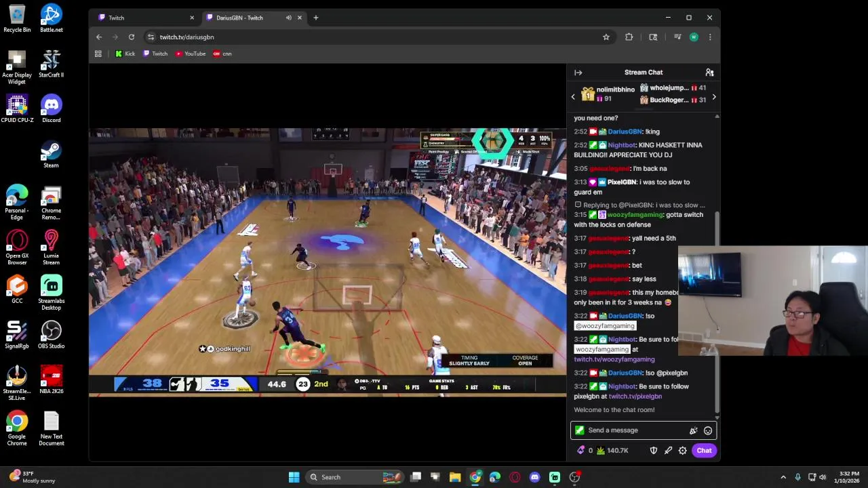Open NBA 2K26 desktop shortcut
The image size is (868, 488).
tap(52, 380)
